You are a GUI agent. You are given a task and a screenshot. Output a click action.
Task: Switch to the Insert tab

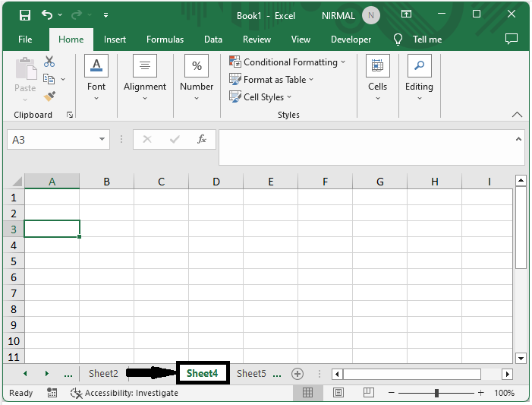(115, 40)
